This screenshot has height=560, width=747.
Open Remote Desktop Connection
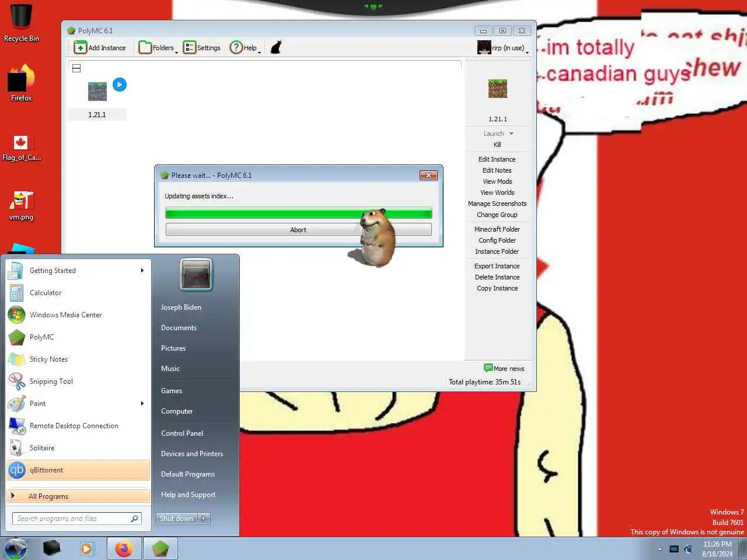coord(77,426)
